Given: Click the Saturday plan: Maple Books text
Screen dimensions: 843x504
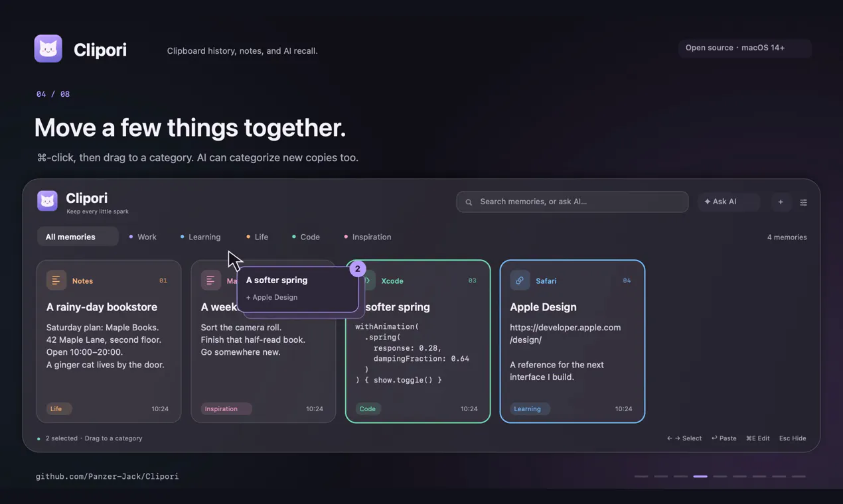Looking at the screenshot, I should (x=103, y=328).
